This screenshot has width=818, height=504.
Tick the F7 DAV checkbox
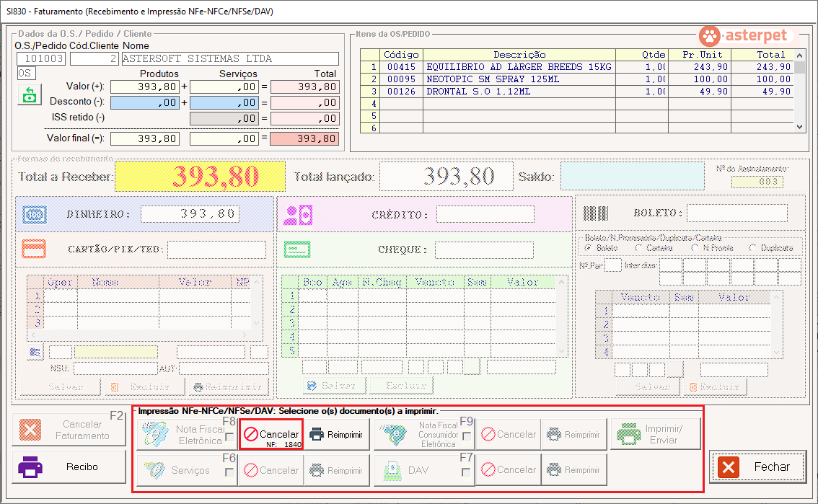(x=467, y=472)
